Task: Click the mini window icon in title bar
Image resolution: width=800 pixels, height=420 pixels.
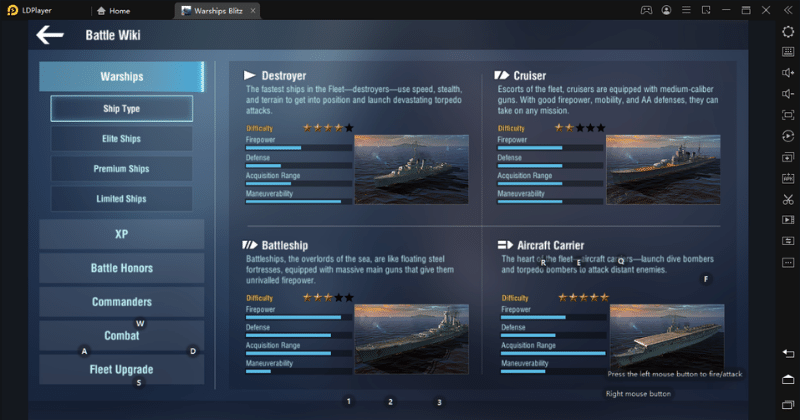Action: (x=706, y=10)
